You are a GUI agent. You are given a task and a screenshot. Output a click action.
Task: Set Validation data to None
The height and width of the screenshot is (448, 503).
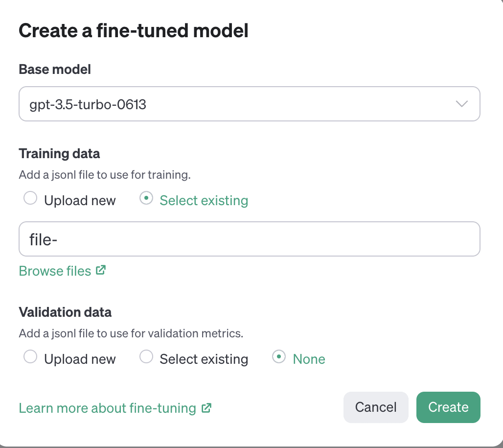[x=279, y=357]
